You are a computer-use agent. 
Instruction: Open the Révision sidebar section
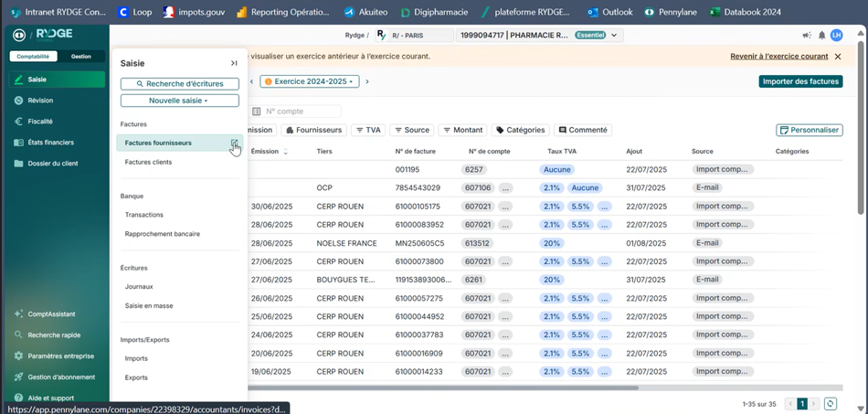pyautogui.click(x=40, y=101)
